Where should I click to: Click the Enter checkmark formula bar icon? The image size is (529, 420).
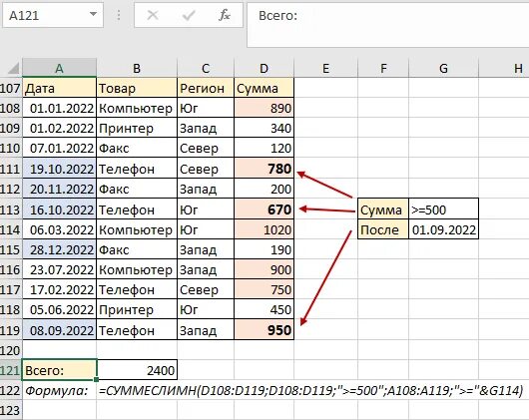[x=189, y=15]
